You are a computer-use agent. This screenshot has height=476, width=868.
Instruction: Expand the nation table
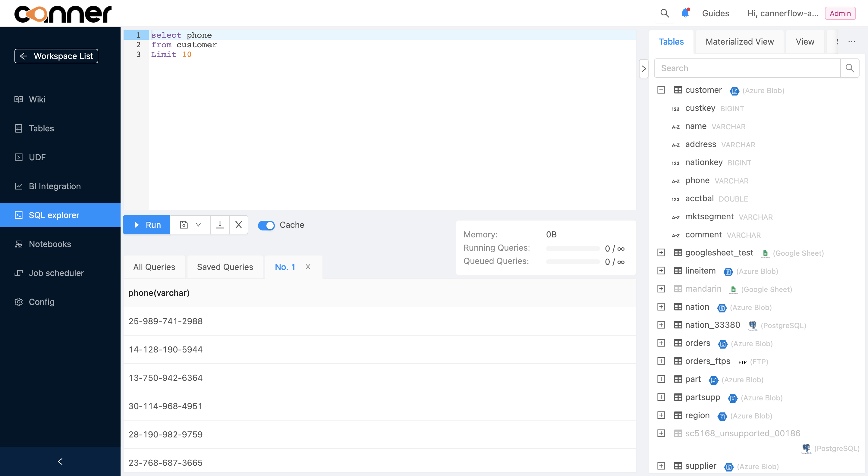click(661, 307)
